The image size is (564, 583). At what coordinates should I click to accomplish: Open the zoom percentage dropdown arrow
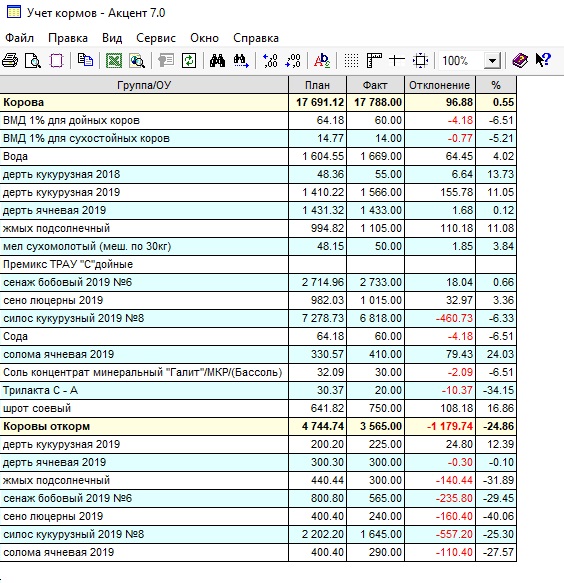[492, 61]
